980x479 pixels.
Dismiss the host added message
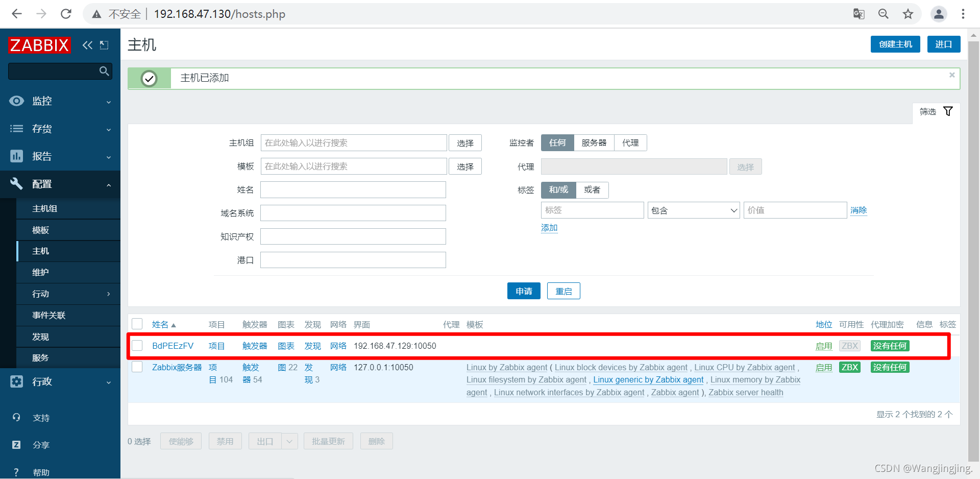click(x=952, y=75)
